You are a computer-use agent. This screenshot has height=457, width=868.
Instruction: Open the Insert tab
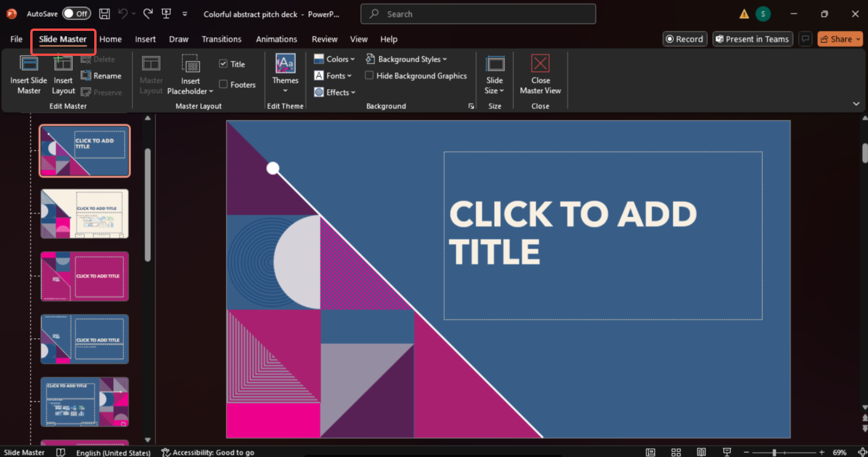click(145, 39)
